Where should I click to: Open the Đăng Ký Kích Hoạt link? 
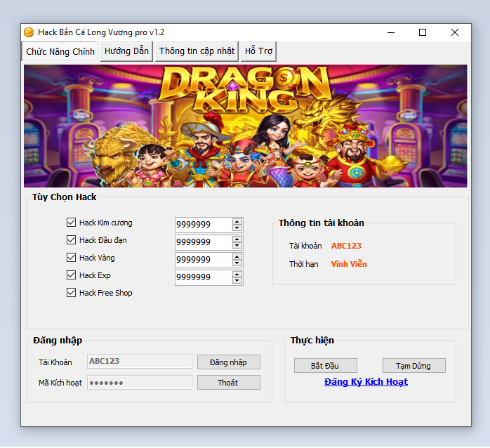tap(366, 382)
